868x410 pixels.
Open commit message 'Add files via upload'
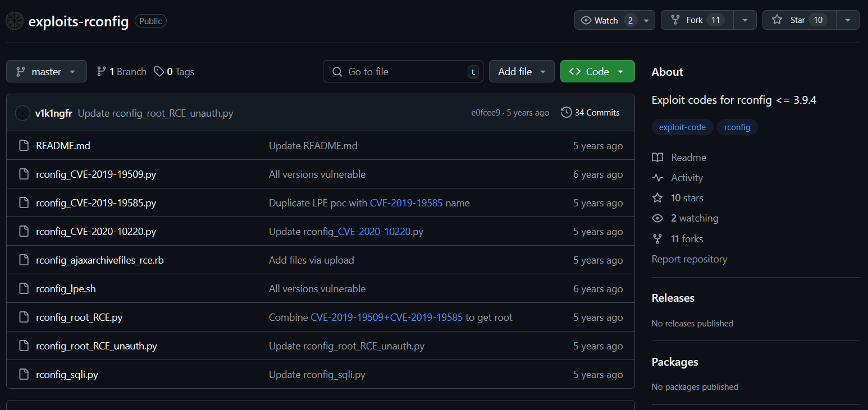click(312, 260)
